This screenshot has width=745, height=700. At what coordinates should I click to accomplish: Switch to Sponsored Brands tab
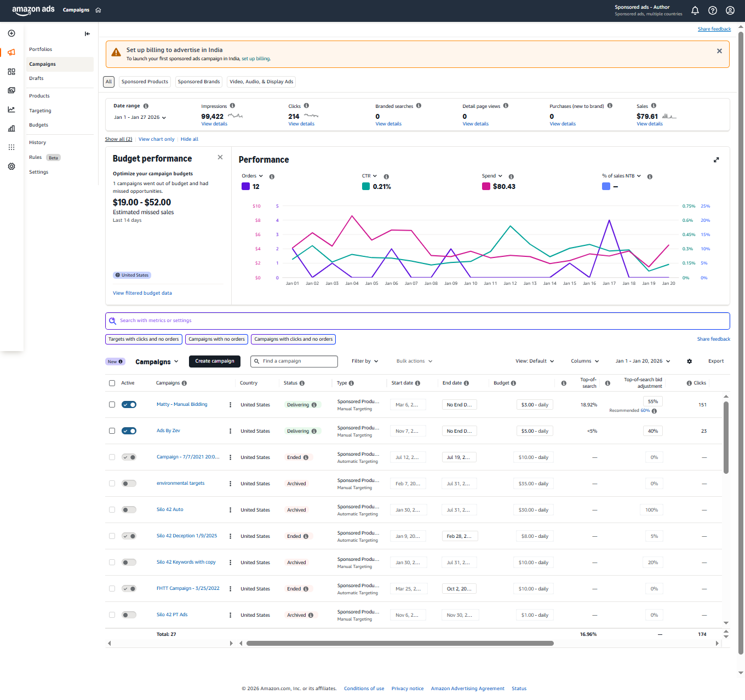point(199,82)
